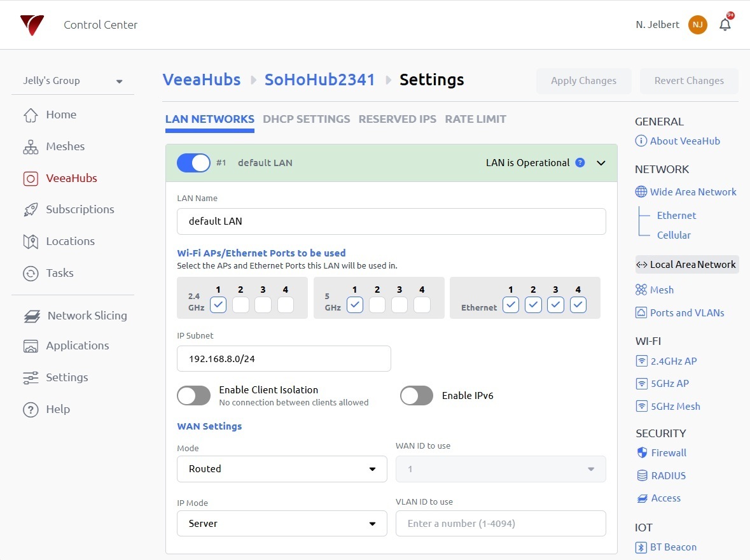
Task: Open the Ethernet WAN link
Action: 676,215
